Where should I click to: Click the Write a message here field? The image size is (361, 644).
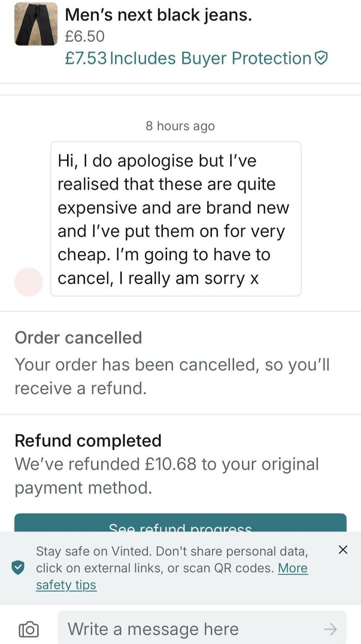pos(155,629)
